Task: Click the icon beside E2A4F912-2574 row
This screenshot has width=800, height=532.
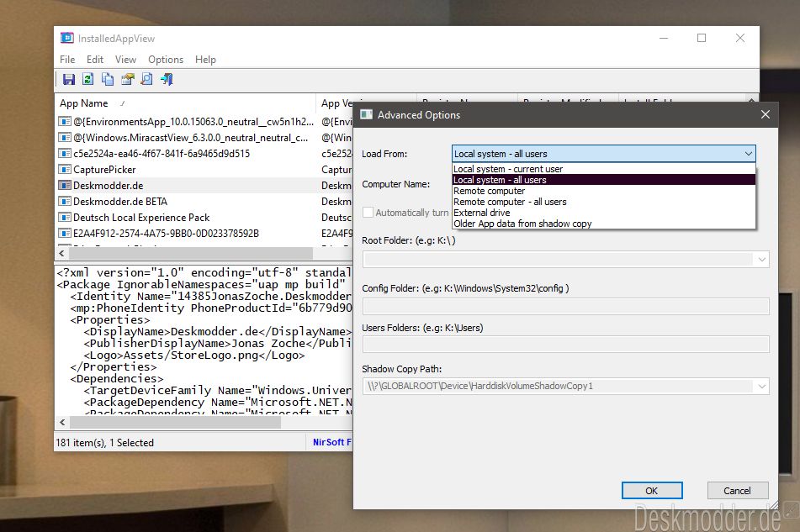Action: click(x=64, y=233)
